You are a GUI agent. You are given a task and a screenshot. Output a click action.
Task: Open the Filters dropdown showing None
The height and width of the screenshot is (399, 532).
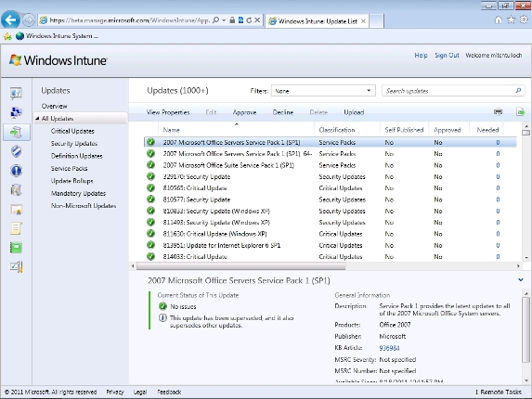tap(323, 91)
